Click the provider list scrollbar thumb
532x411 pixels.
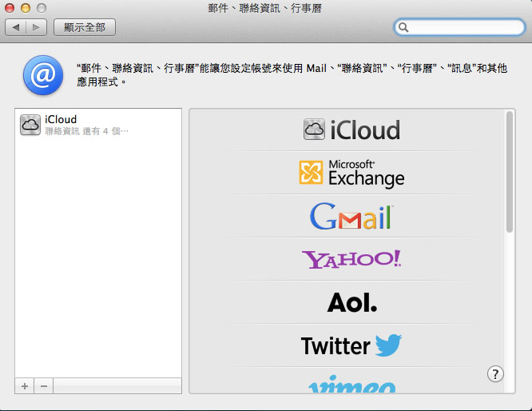pos(510,172)
